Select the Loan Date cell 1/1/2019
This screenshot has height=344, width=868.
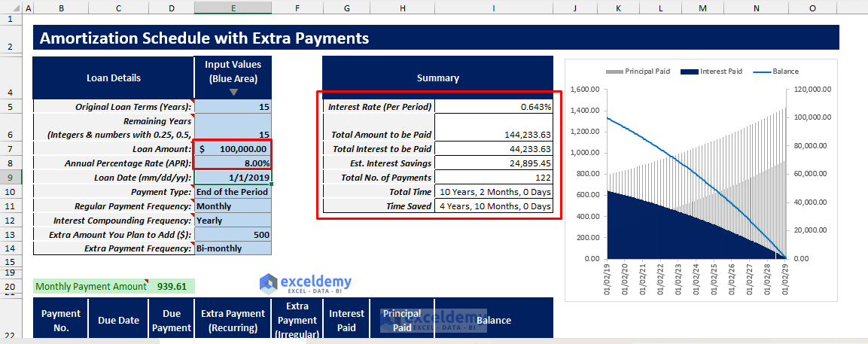pos(233,177)
